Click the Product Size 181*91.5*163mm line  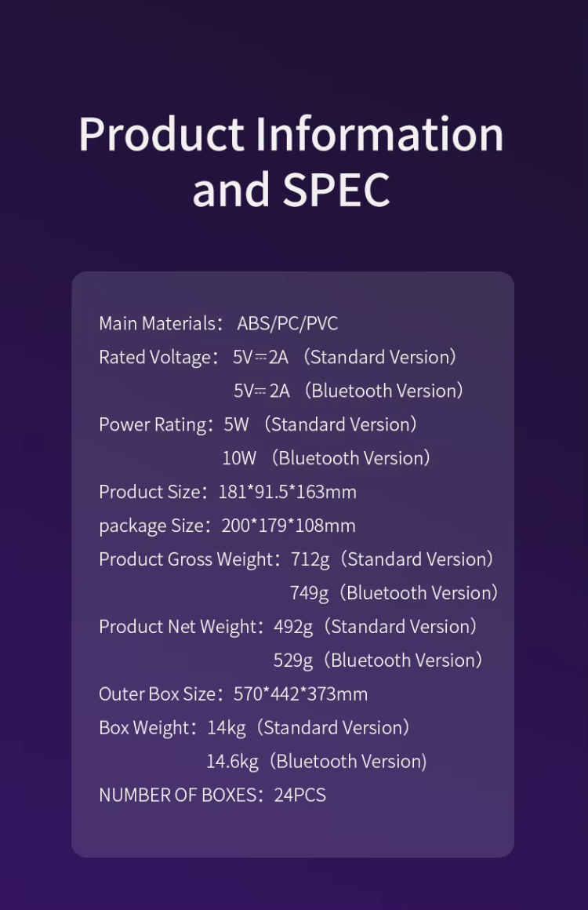click(x=227, y=492)
